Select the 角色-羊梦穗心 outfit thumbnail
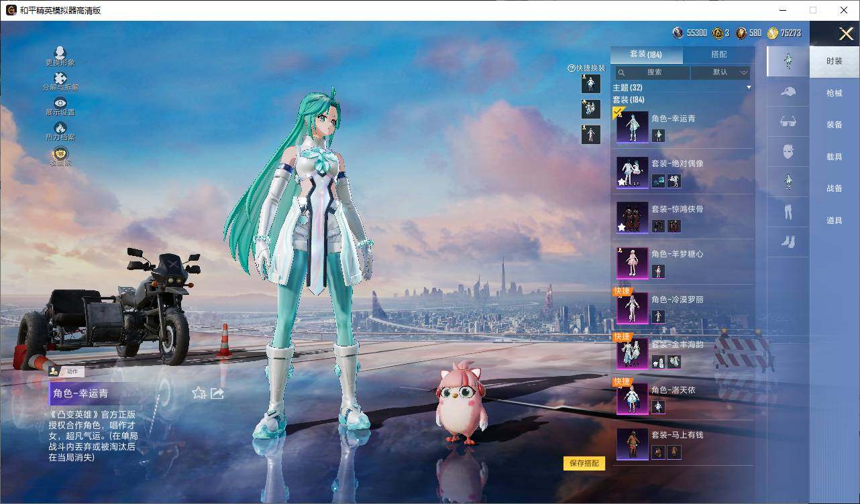This screenshot has width=860, height=504. pos(633,263)
